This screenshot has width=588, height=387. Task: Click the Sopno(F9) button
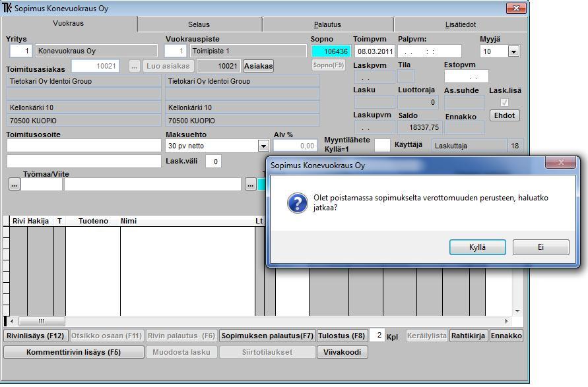click(329, 65)
